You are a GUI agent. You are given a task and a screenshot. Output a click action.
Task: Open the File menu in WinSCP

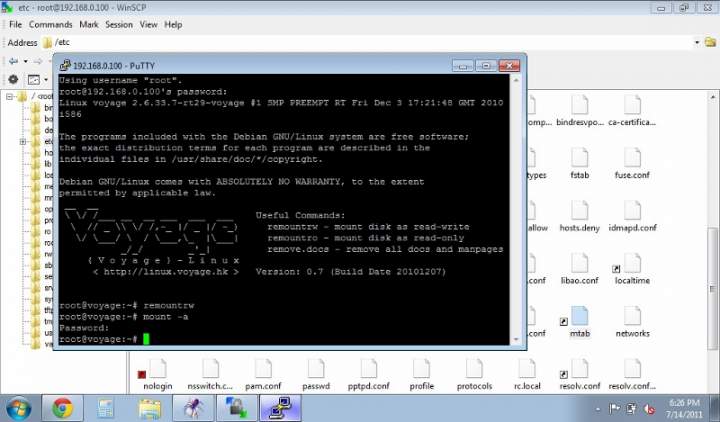point(15,24)
